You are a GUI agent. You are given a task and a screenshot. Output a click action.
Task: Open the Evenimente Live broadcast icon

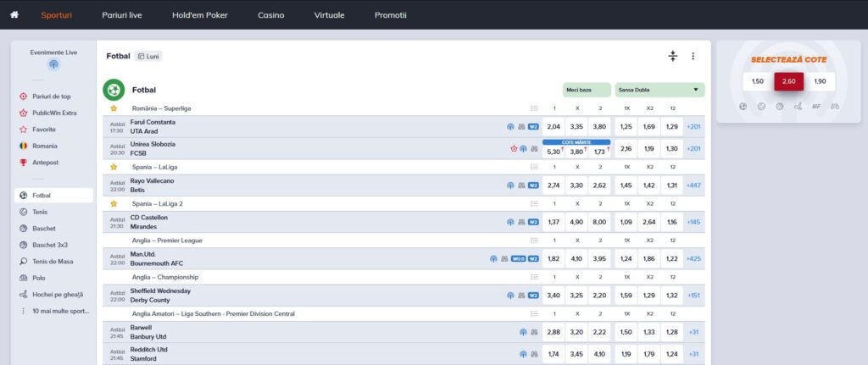click(x=53, y=65)
